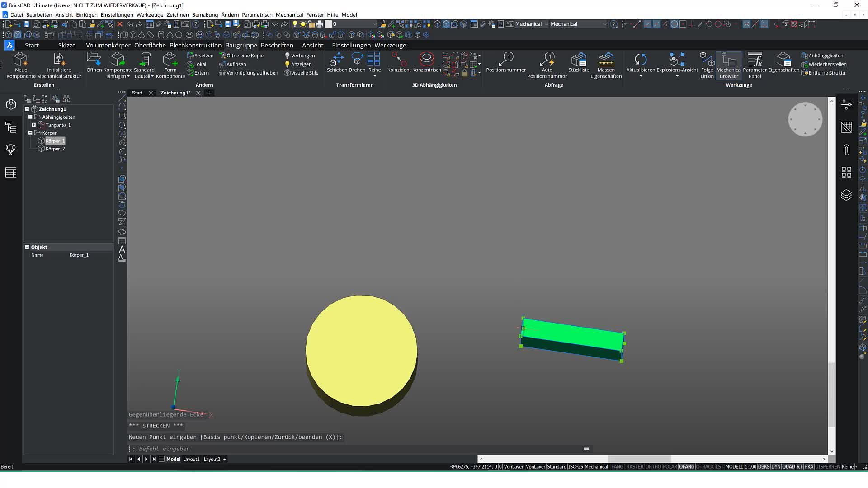Toggle QUAD in status bar
Screen dimensions: 868x488
click(x=788, y=467)
